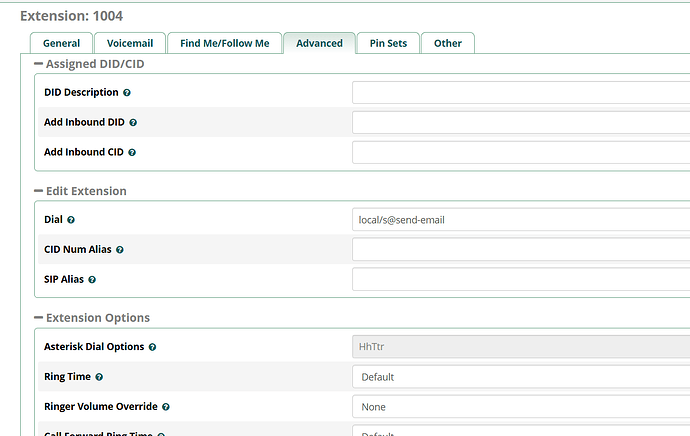This screenshot has width=690, height=436.
Task: Open the Voicemail tab
Action: pos(128,43)
